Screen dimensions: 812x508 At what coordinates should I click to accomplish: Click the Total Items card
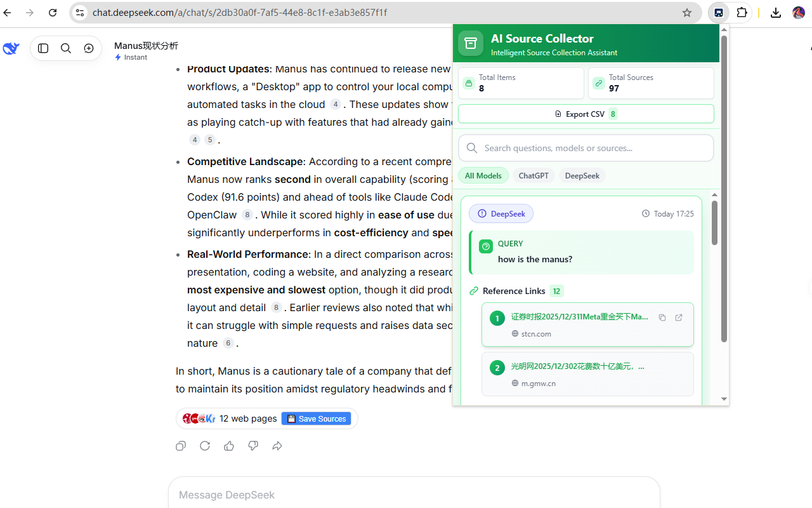(x=521, y=83)
